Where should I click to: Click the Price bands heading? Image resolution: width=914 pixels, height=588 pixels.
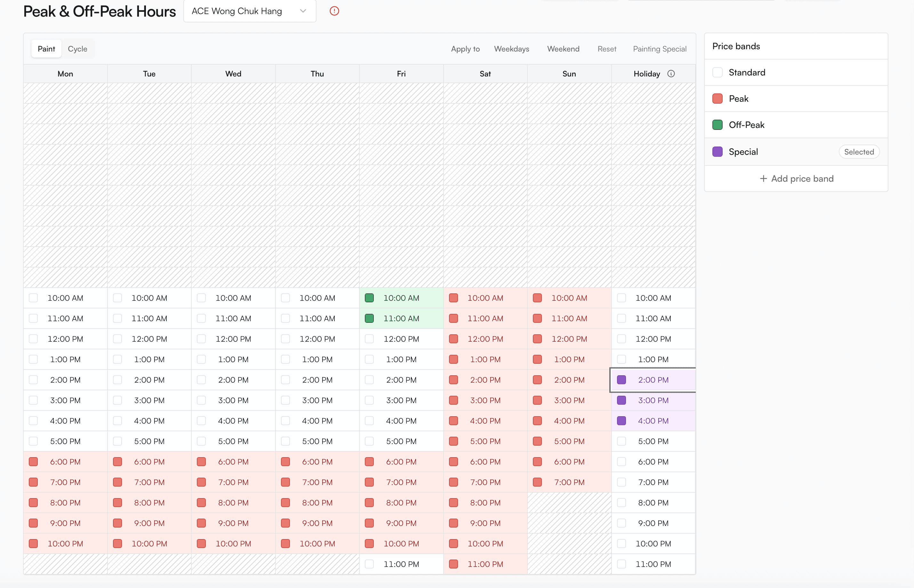(736, 46)
